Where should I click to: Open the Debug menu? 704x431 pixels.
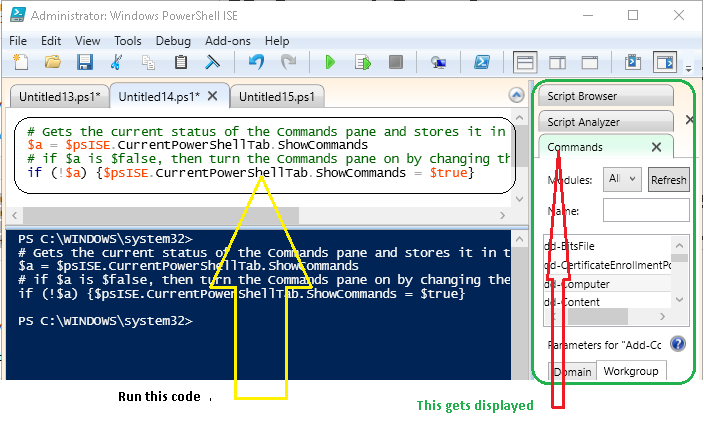(173, 41)
